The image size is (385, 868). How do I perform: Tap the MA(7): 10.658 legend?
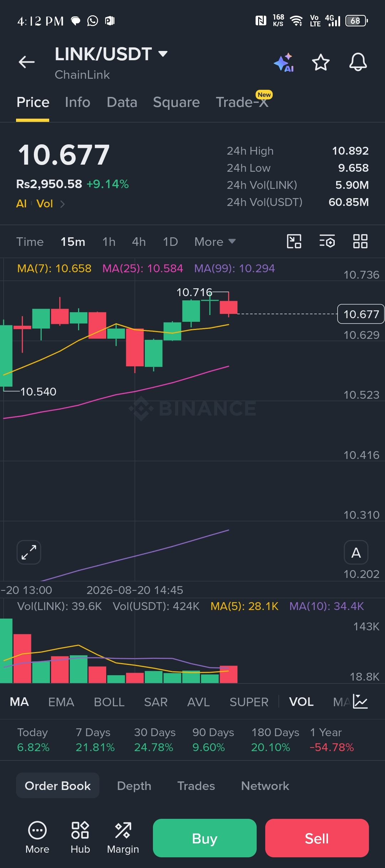point(54,268)
